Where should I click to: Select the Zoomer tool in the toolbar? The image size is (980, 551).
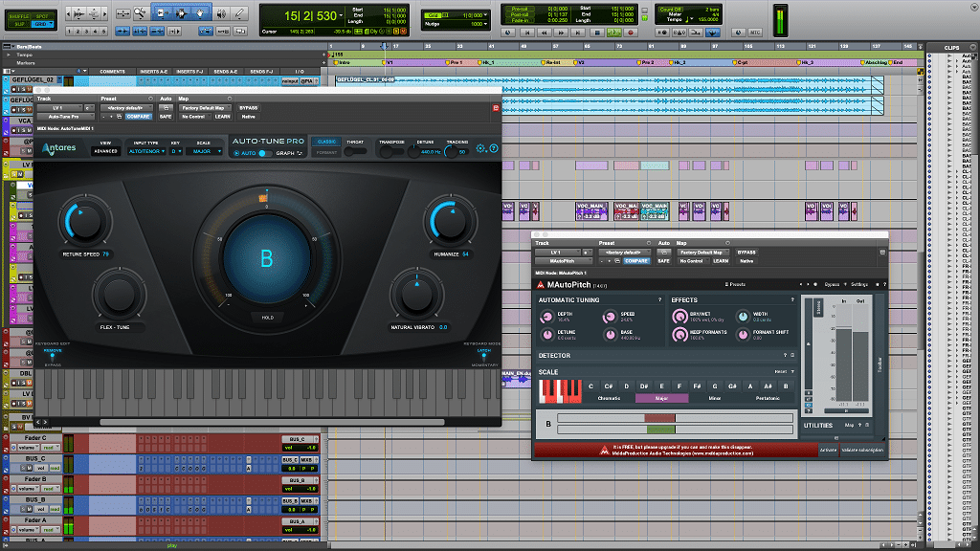pos(140,13)
